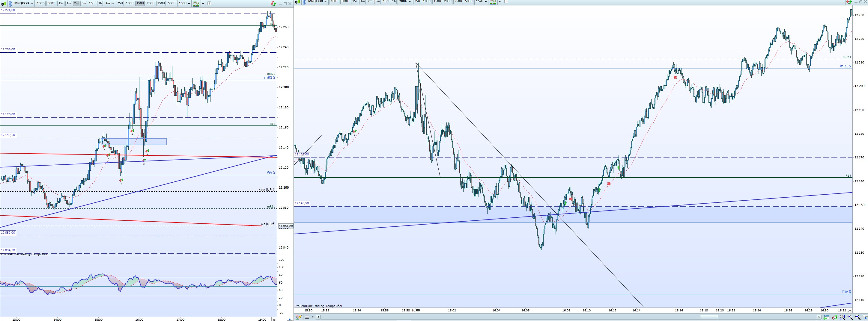Viewport: 868px width, 321px height.
Task: Open the 15kU units dropdown in right chart
Action: click(x=482, y=1)
